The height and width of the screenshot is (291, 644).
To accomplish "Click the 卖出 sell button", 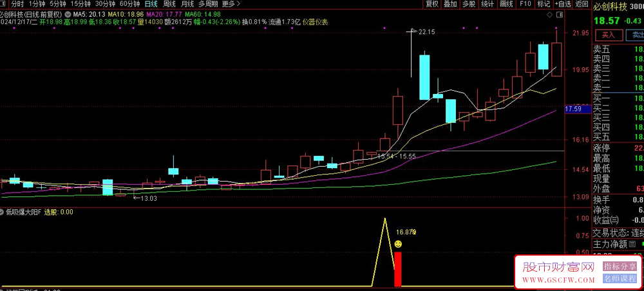I will click(x=634, y=35).
